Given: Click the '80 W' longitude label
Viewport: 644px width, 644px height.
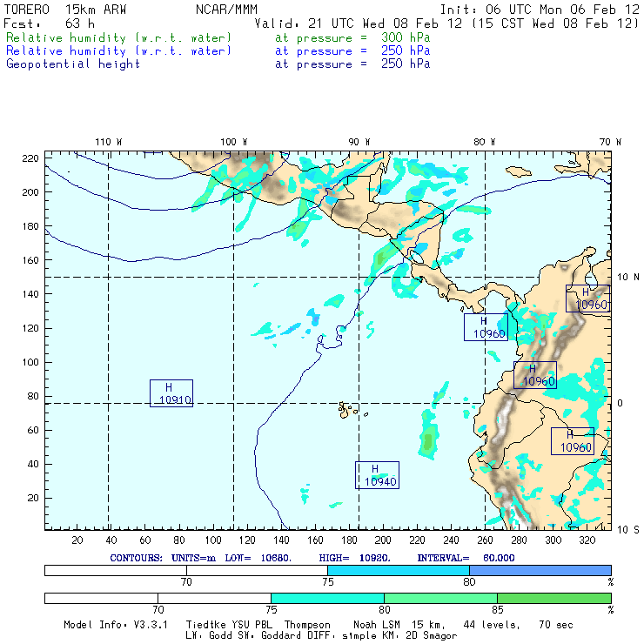Looking at the screenshot, I should click(x=484, y=142).
